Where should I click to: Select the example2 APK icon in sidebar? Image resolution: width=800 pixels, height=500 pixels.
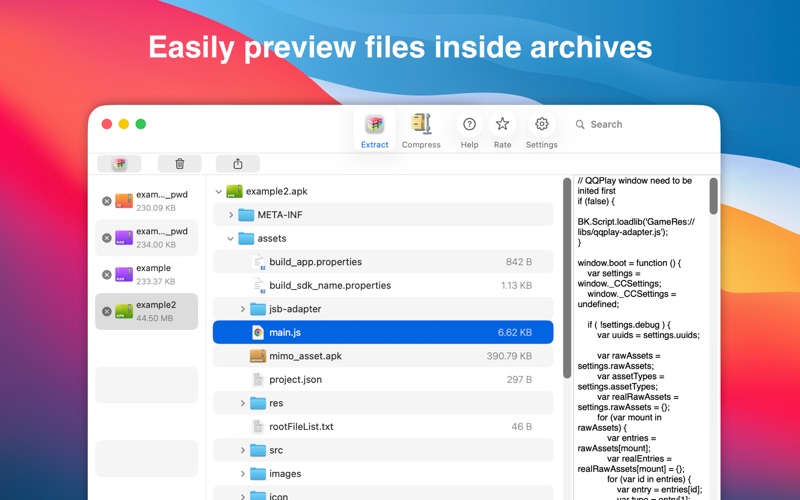(124, 311)
